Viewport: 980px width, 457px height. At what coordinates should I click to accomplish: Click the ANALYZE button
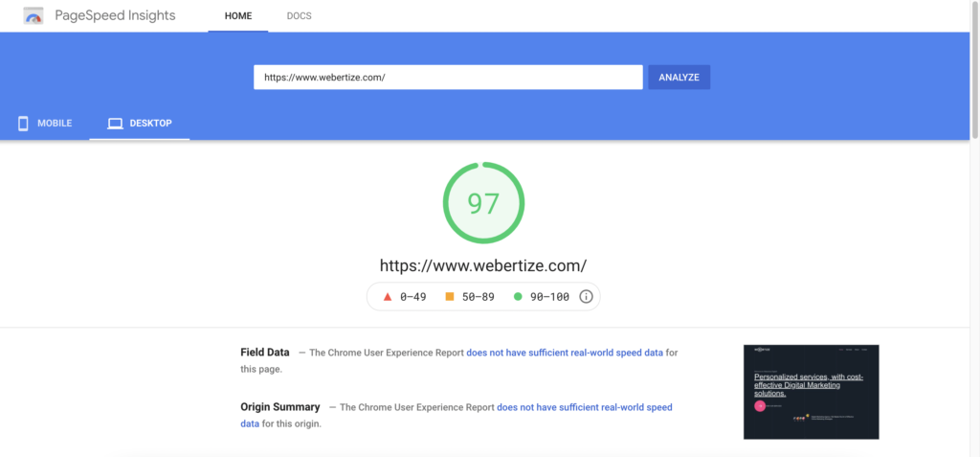(x=679, y=78)
